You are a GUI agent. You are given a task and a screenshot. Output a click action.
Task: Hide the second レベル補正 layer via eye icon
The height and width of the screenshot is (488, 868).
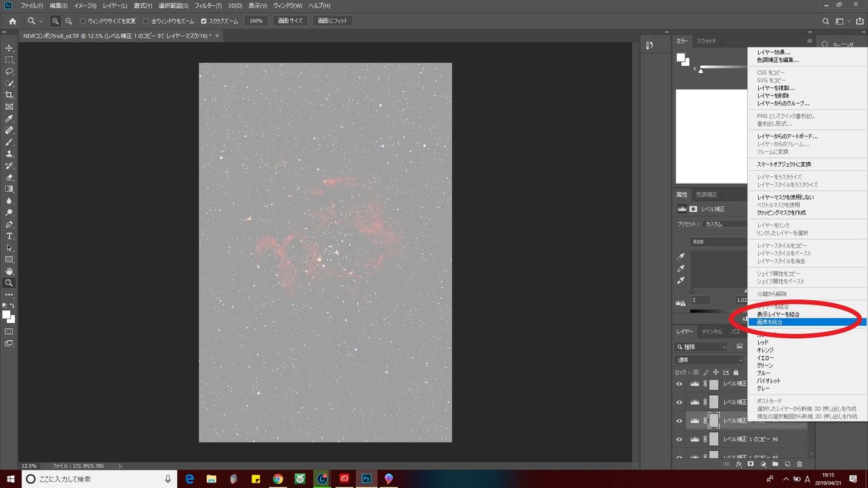679,402
